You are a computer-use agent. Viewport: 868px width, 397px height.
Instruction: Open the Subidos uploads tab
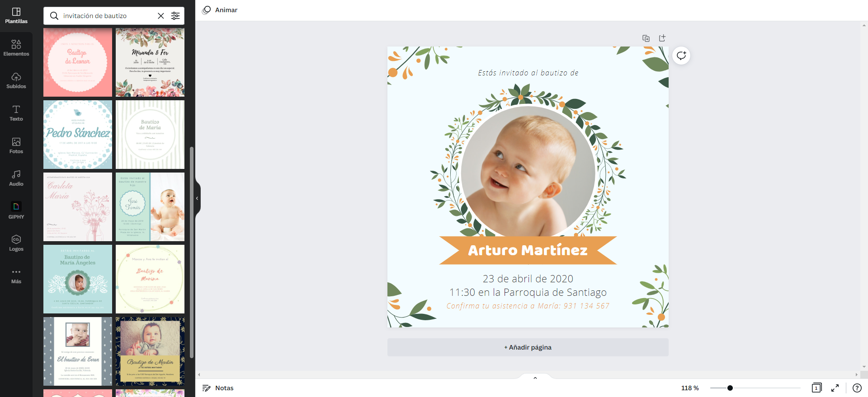click(x=16, y=80)
